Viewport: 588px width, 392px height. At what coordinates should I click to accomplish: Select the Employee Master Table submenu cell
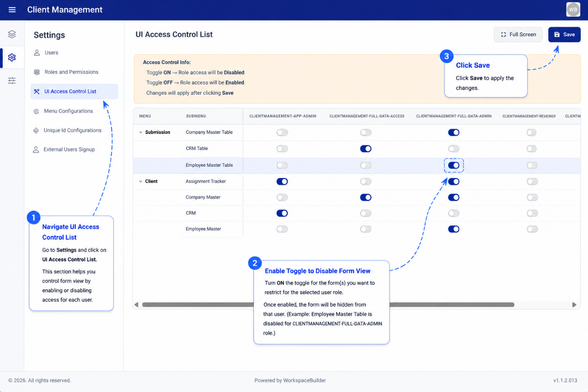[x=209, y=165]
